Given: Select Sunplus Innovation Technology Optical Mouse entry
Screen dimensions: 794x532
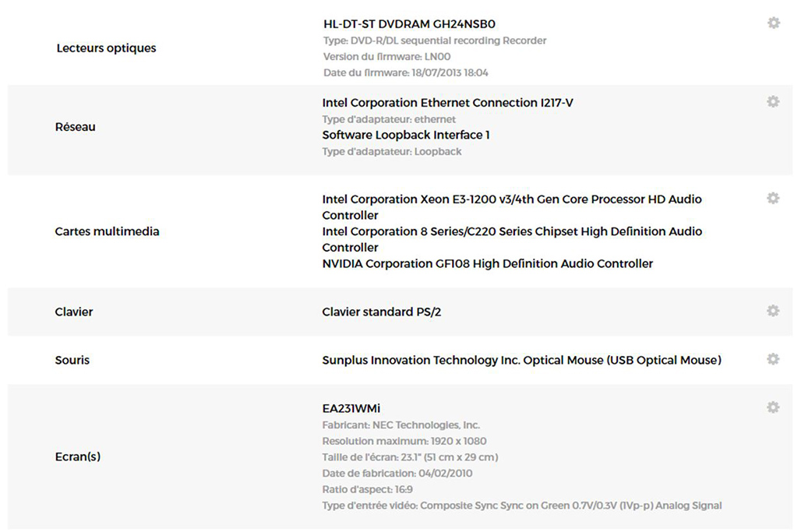Looking at the screenshot, I should (x=521, y=361).
